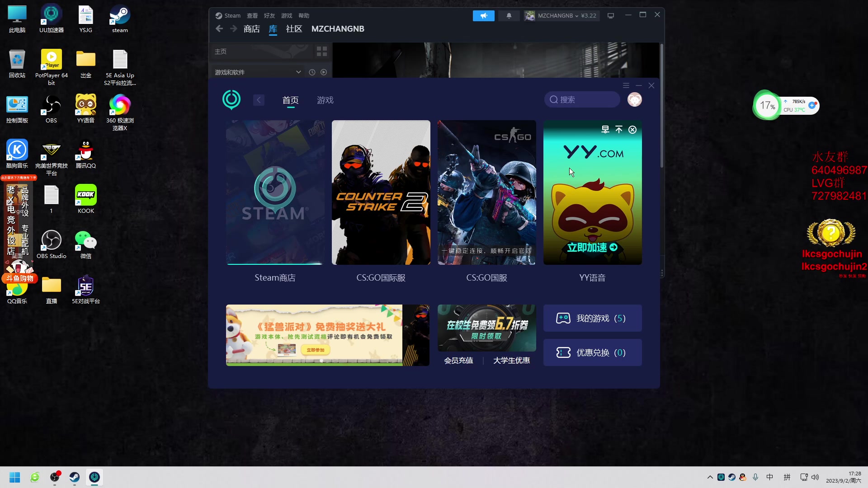Switch to 首页 tab in UU accelerator

290,100
